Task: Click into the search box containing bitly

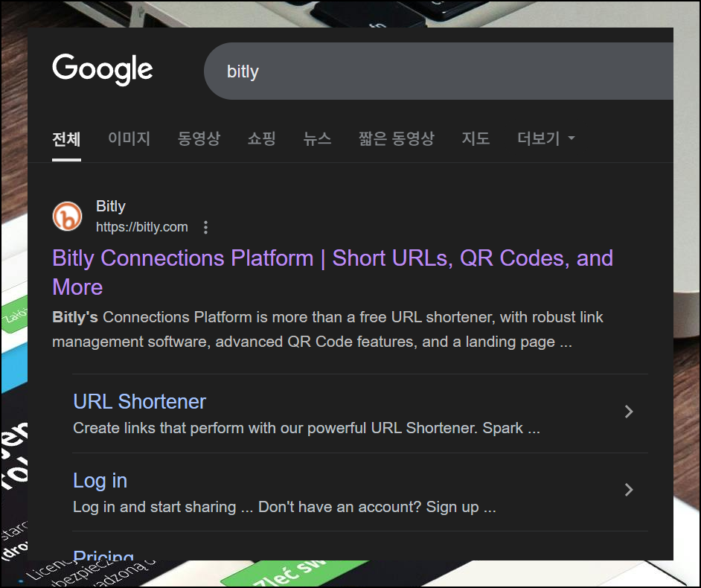Action: click(438, 71)
